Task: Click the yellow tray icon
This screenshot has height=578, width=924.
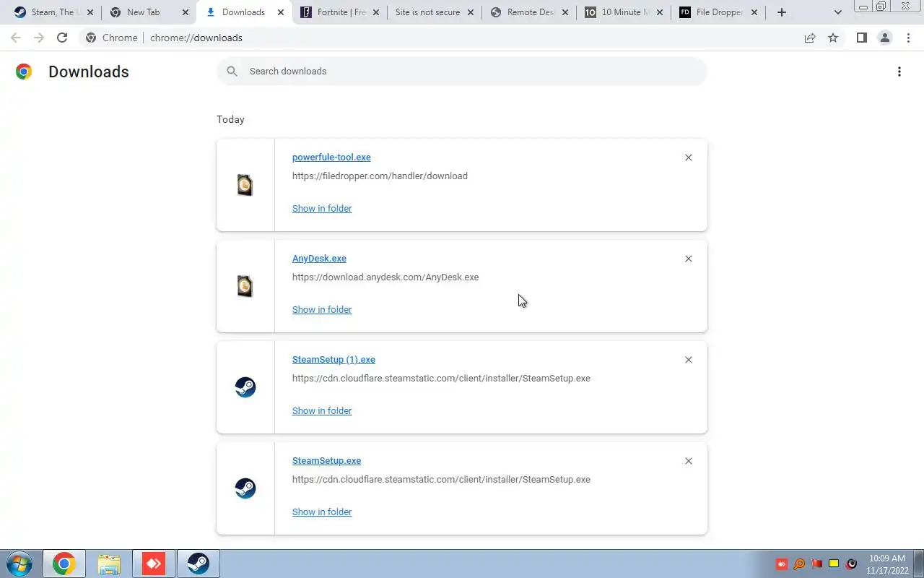Action: pyautogui.click(x=834, y=564)
